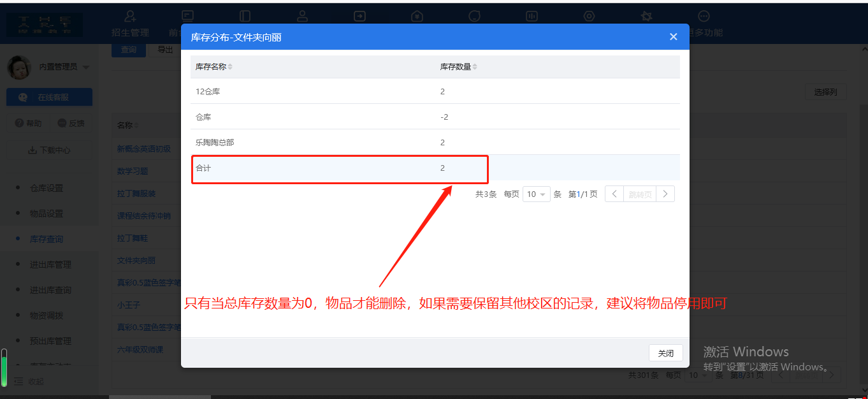Go to next page in dialog pagination

665,194
